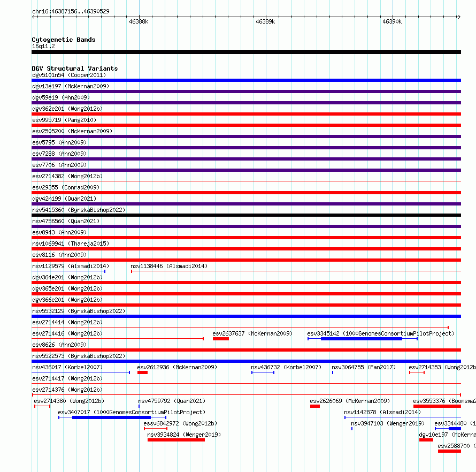Click esv2714380 (Wong2012b) label
Viewport: 476px width, 472px height.
pos(69,401)
